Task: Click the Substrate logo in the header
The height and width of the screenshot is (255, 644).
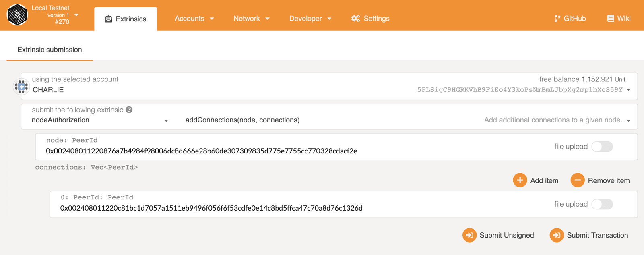Action: [x=17, y=15]
